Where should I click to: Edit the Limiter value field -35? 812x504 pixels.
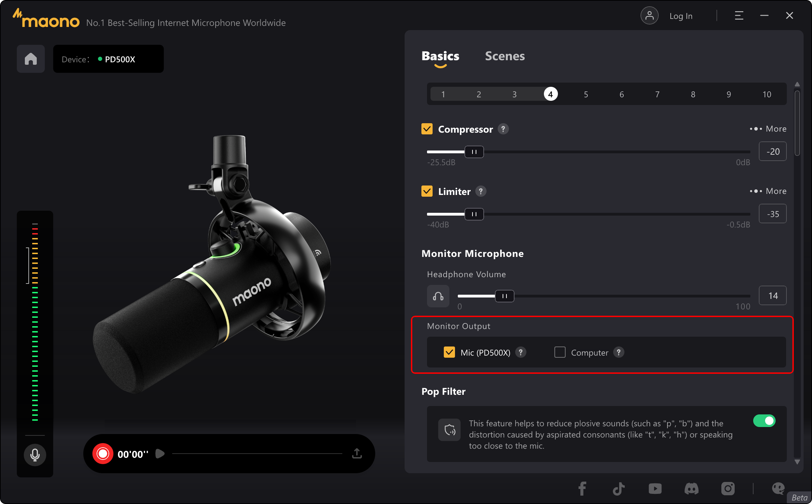point(772,213)
